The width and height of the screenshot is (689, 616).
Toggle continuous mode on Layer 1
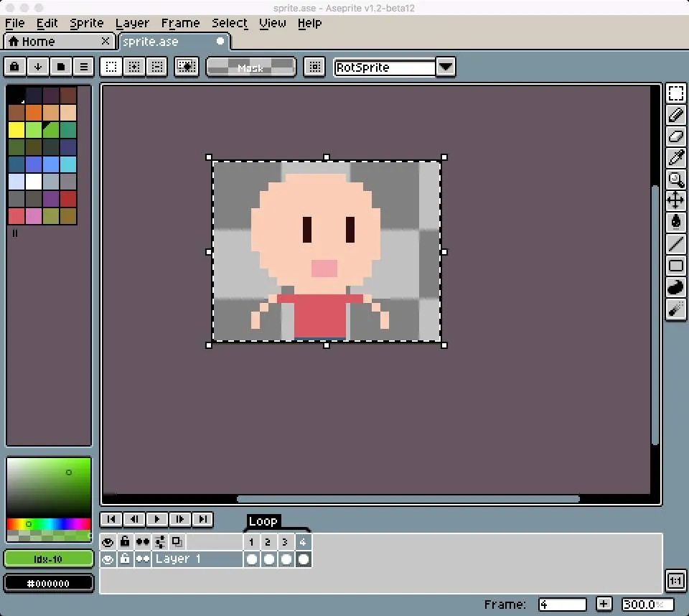tap(143, 559)
